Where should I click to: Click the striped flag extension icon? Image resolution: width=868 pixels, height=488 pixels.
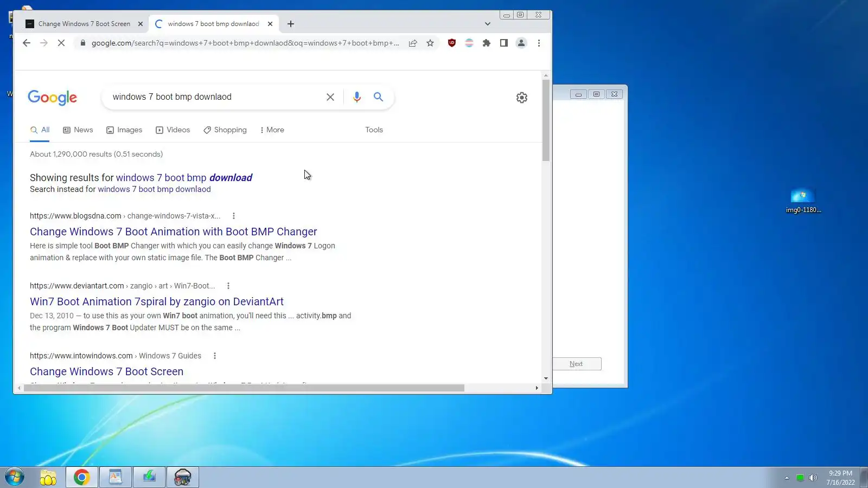coord(469,43)
